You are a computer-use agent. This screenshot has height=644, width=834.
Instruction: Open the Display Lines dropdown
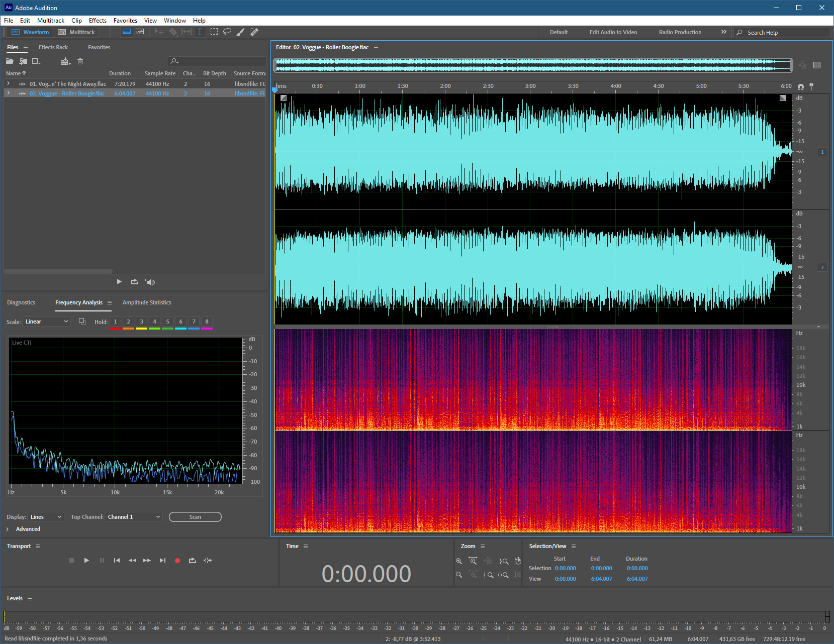coord(46,517)
